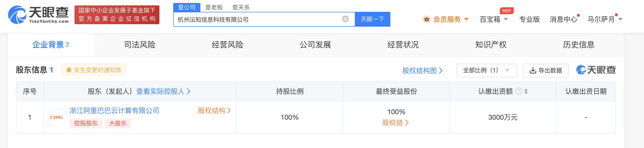Screen dimensions: 644x148
Task: Switch to the 查关系 search tab
Action: [241, 7]
